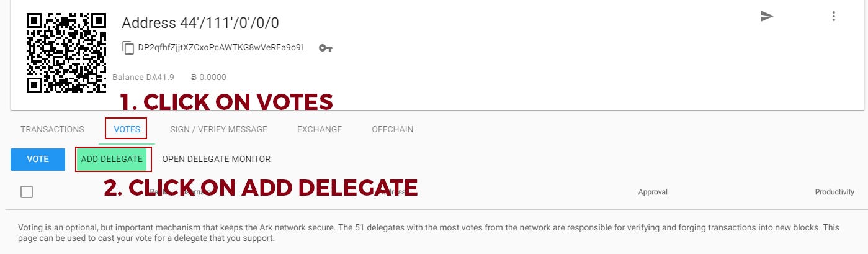Image resolution: width=868 pixels, height=254 pixels.
Task: Sort delegates by Approval column
Action: click(652, 192)
